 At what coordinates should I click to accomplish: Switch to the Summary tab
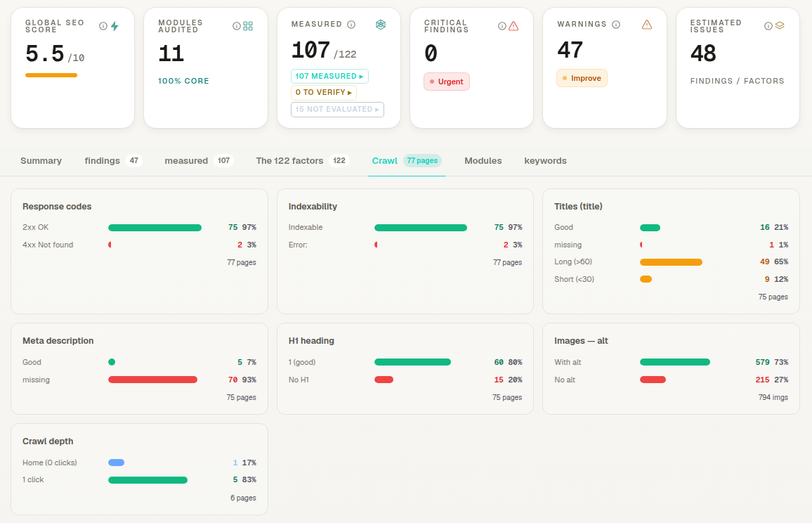(x=41, y=161)
